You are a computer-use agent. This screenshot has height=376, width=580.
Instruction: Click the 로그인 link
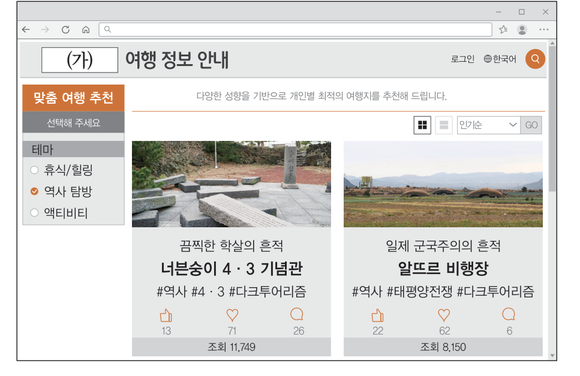click(x=462, y=59)
